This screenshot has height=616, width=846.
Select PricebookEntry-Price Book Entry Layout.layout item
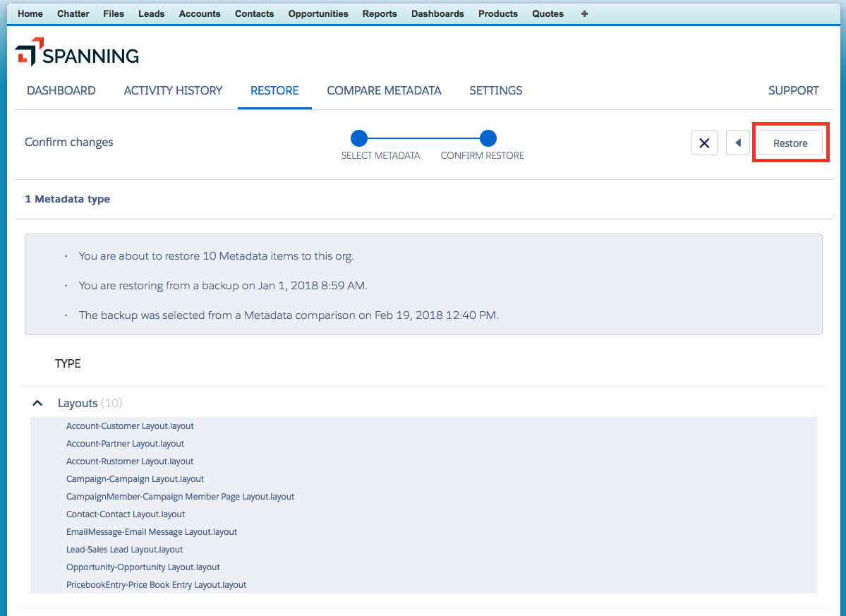coord(156,585)
